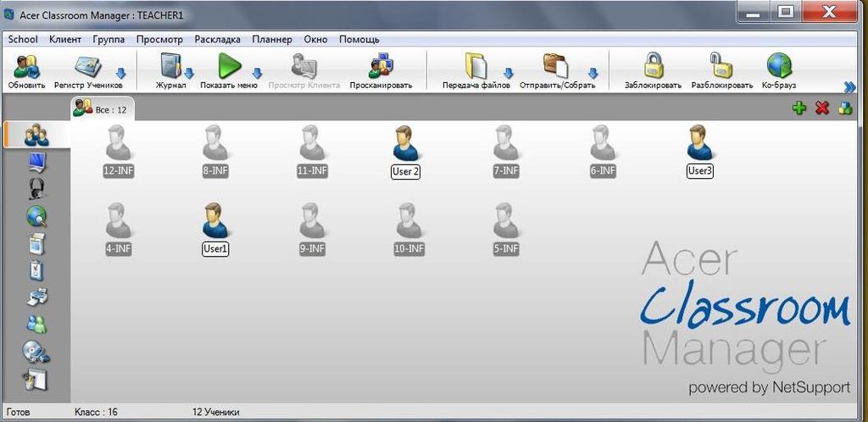Click the Отправить/Собрать briefcase icon

(x=555, y=66)
